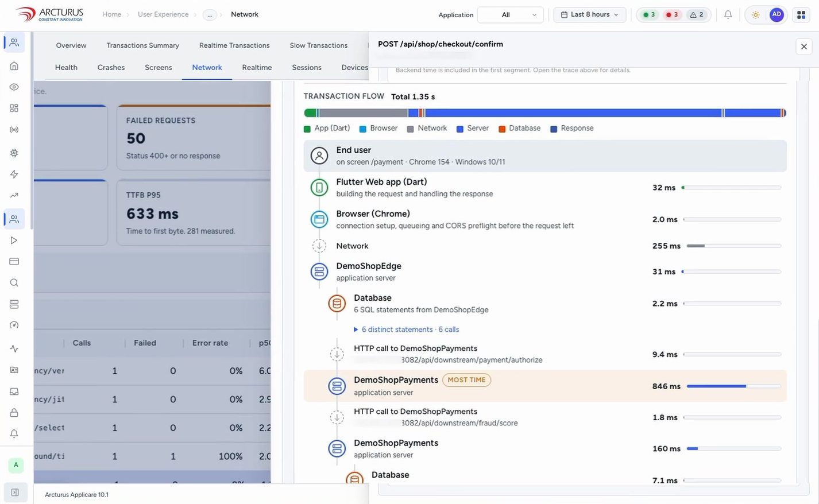The width and height of the screenshot is (819, 504).
Task: Click the DemoShopEdge server icon
Action: (x=319, y=272)
